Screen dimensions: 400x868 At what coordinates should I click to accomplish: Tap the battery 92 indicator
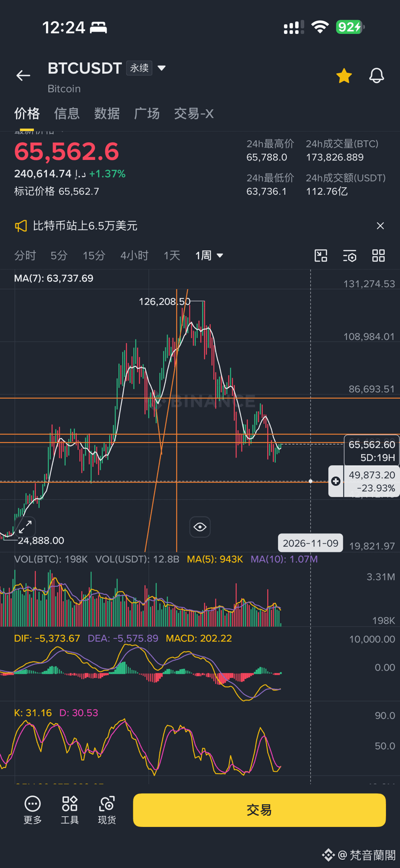click(350, 27)
